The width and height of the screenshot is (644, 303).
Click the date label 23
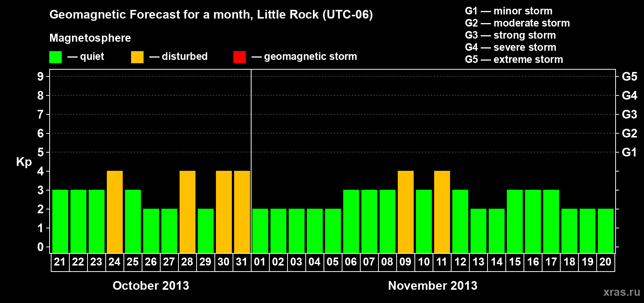pos(96,262)
